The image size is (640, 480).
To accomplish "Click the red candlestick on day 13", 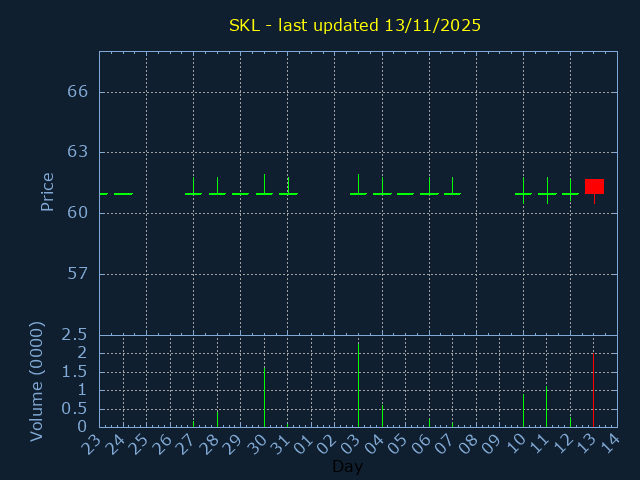I will pos(594,186).
